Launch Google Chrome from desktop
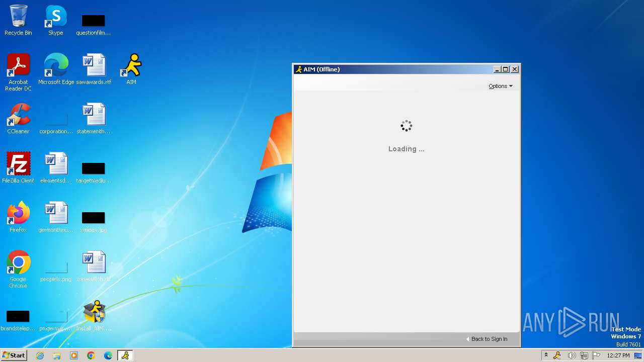The height and width of the screenshot is (362, 644). point(18,269)
